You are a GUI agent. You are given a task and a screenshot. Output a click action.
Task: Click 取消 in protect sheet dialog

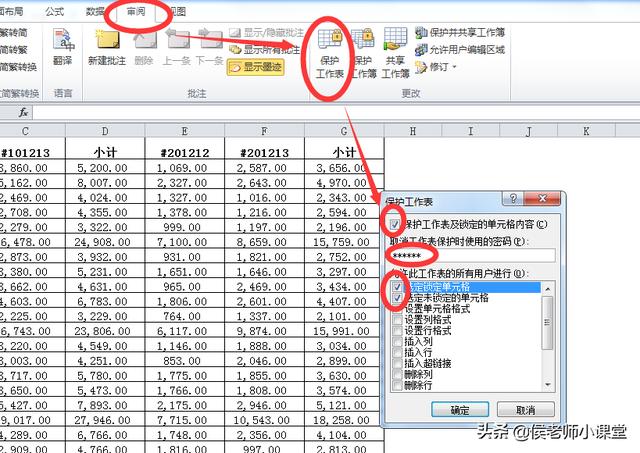tap(526, 409)
